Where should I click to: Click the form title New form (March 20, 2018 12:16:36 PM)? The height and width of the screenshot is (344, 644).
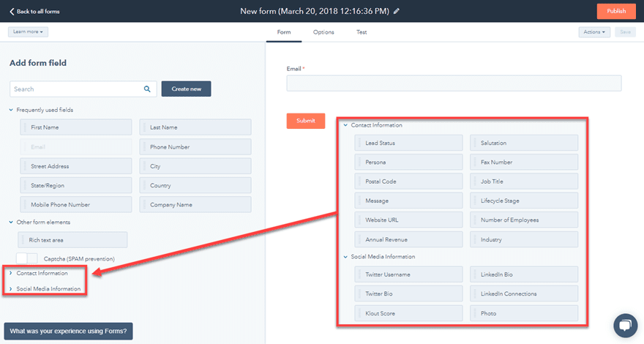[x=315, y=11]
